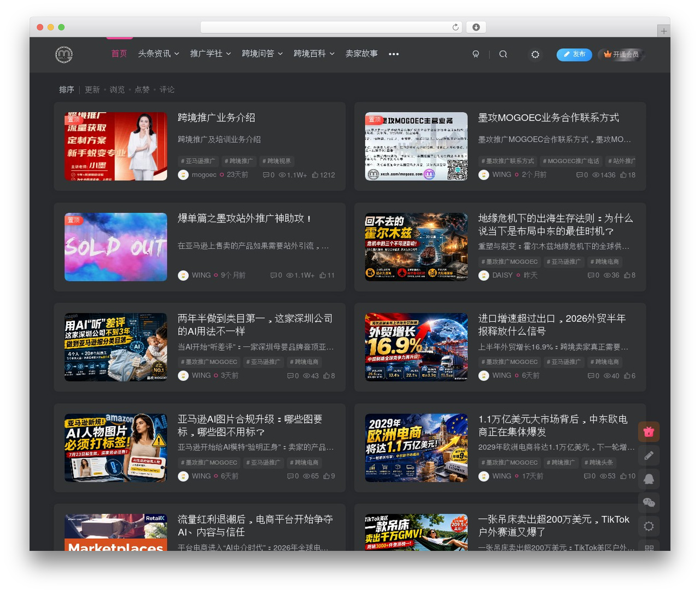700x593 pixels.
Task: Open WeChat contact icon
Action: tap(649, 502)
